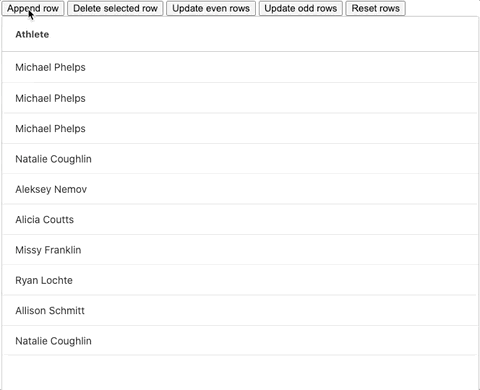Screen dimensions: 480x390
Task: Click Delete selected row button
Action: 115,8
